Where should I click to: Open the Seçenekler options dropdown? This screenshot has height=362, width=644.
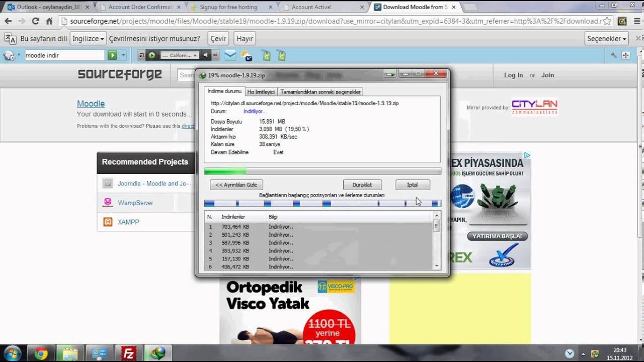[x=607, y=39]
